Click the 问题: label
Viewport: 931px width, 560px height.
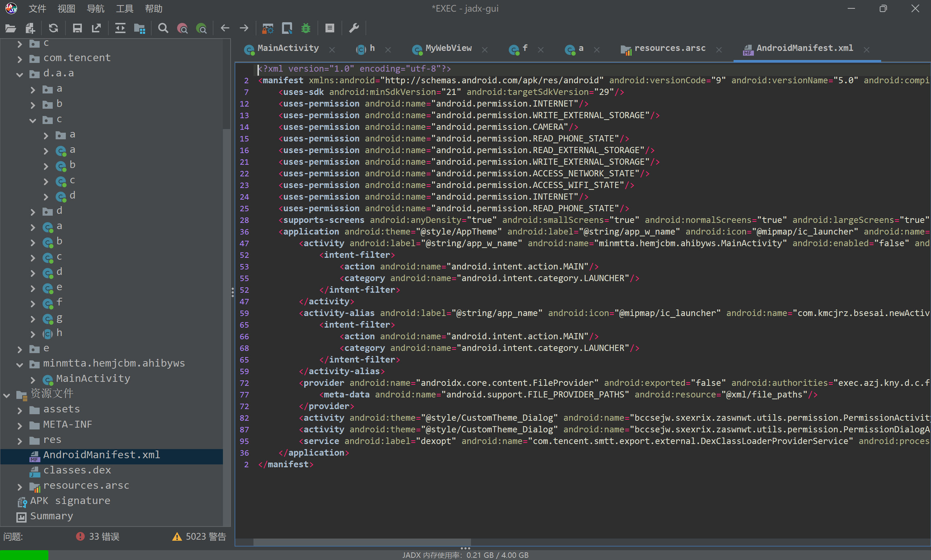[13, 537]
